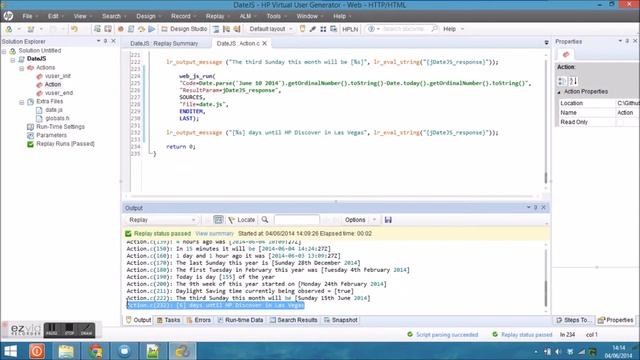640x360 pixels.
Task: Open the Replay output type dropdown
Action: (162, 220)
